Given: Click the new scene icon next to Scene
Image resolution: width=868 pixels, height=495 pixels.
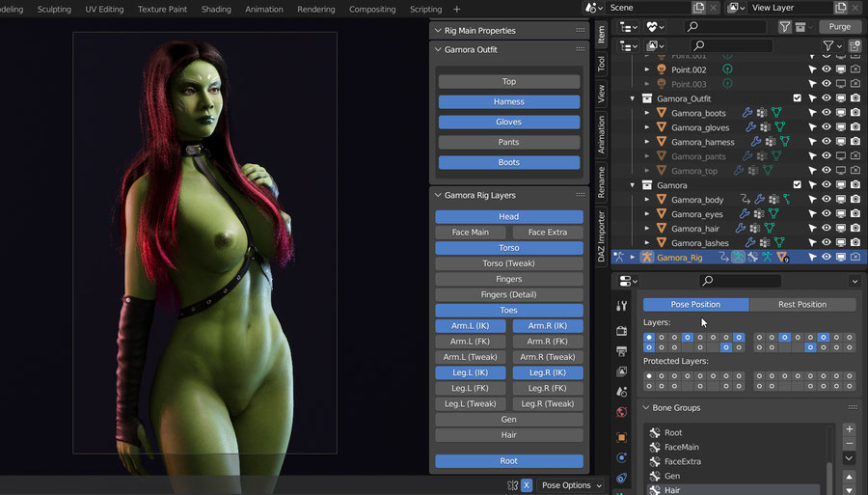Looking at the screenshot, I should click(x=698, y=8).
